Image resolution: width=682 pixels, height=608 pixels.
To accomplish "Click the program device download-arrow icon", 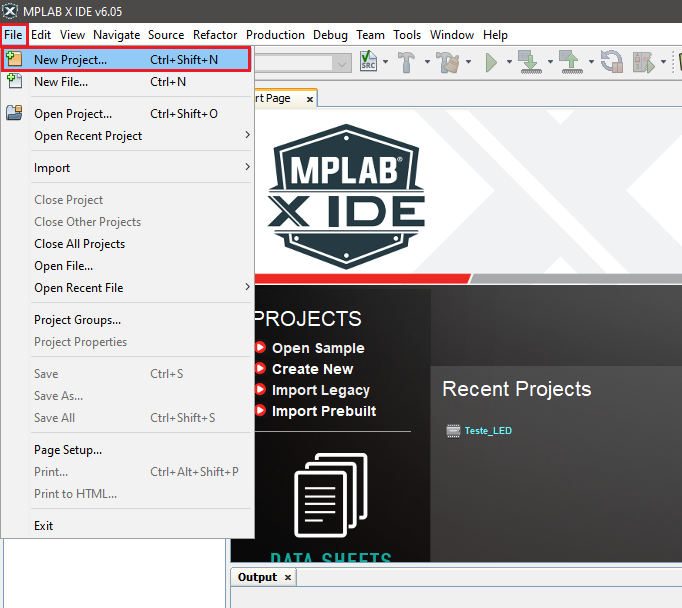I will coord(530,62).
